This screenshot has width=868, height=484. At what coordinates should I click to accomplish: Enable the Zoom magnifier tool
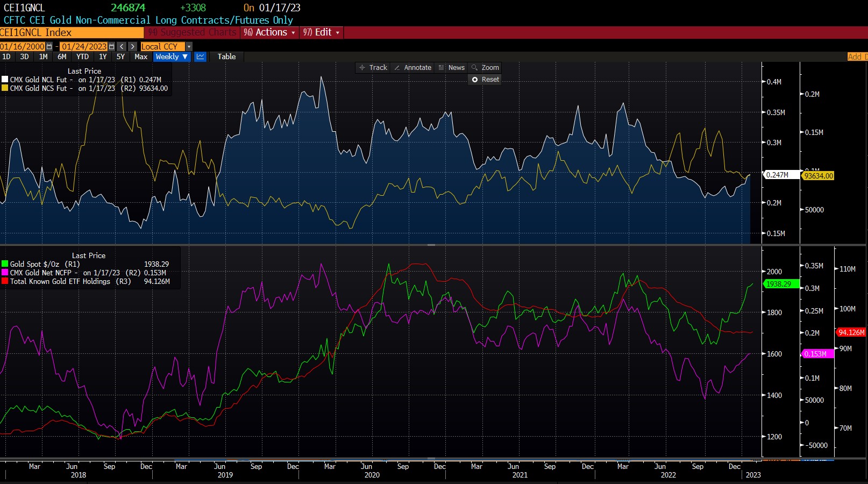tap(485, 68)
